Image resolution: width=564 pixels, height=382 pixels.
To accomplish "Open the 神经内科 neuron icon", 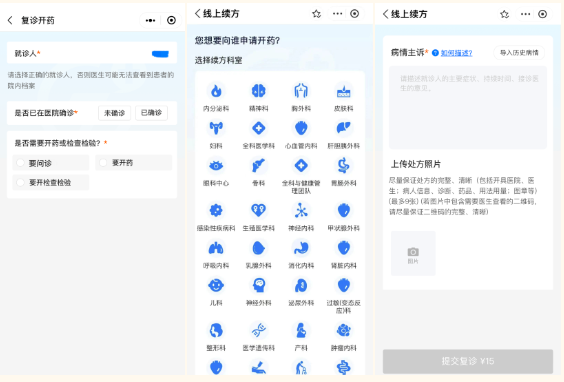I will (x=301, y=211).
